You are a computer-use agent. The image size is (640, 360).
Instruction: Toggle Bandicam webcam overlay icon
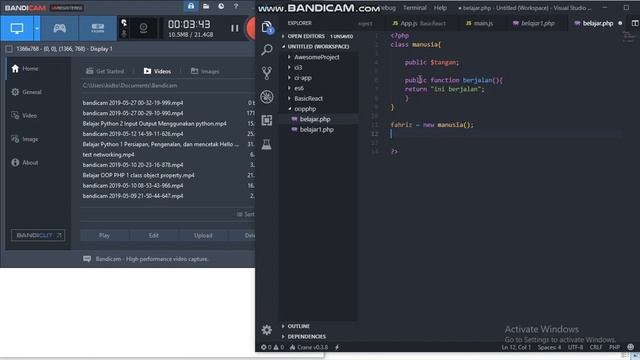143,28
